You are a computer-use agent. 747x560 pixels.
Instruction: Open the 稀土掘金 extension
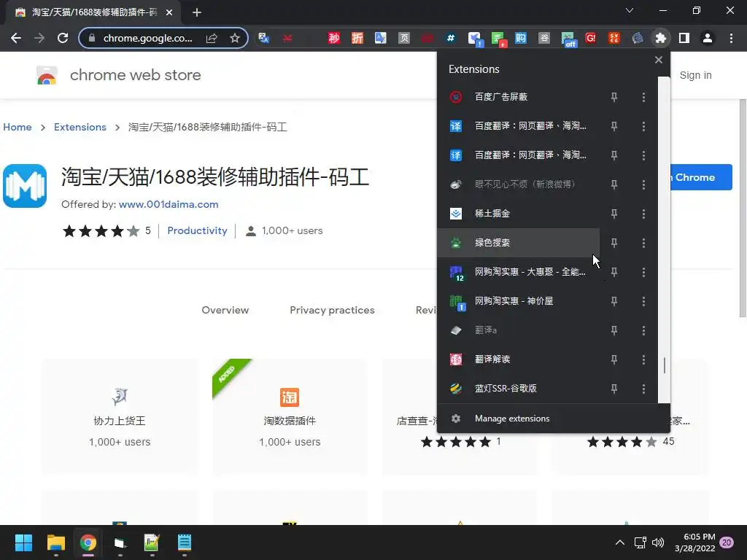point(519,214)
